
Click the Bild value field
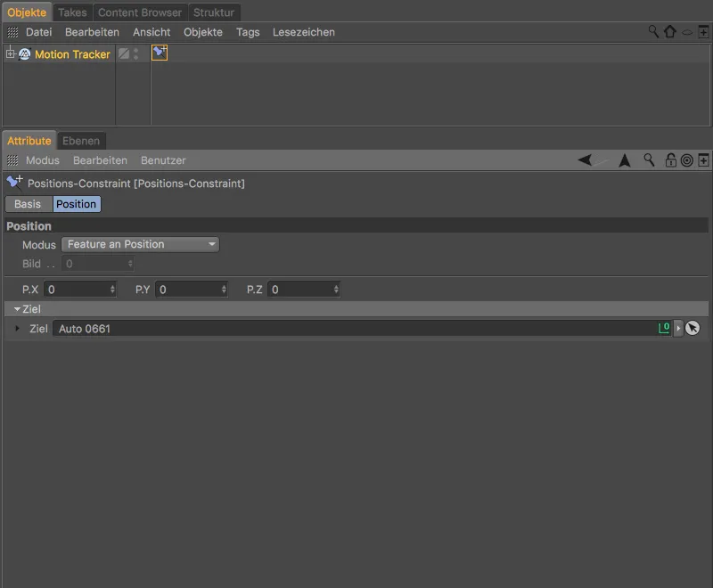click(x=98, y=264)
